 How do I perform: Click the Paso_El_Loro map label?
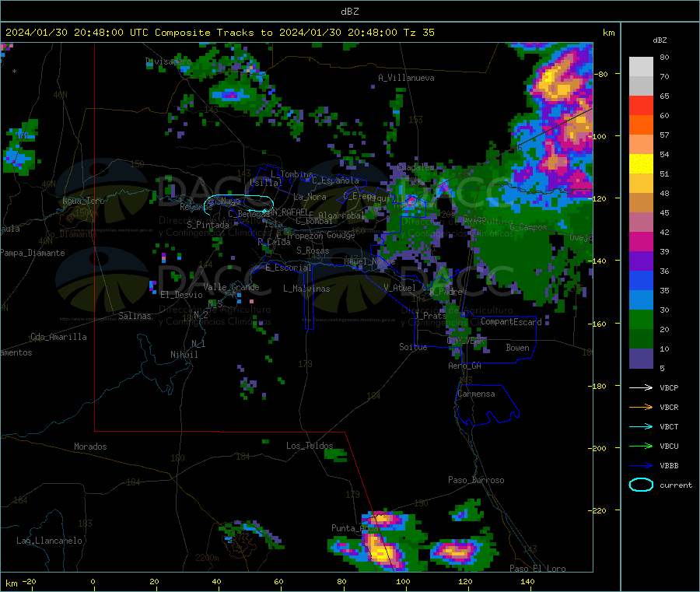pos(537,569)
